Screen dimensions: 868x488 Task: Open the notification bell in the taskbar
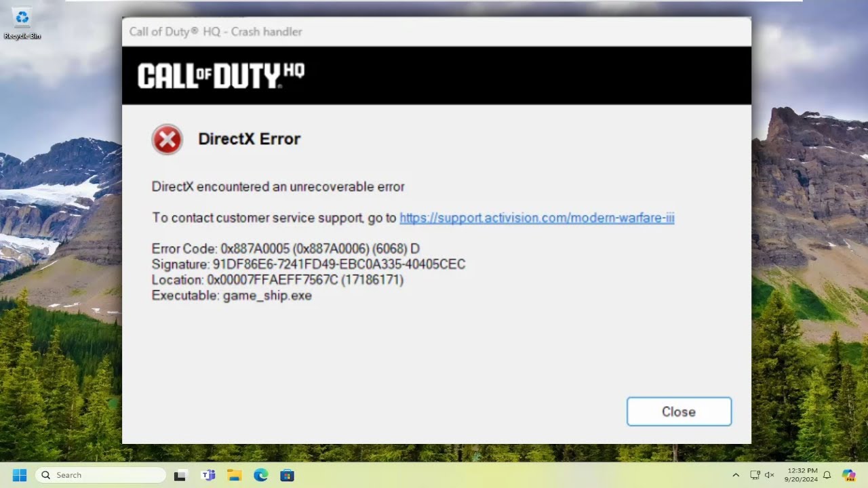[827, 475]
